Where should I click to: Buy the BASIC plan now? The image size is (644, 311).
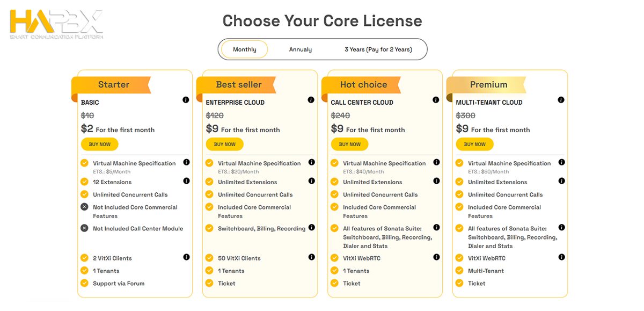tap(100, 144)
